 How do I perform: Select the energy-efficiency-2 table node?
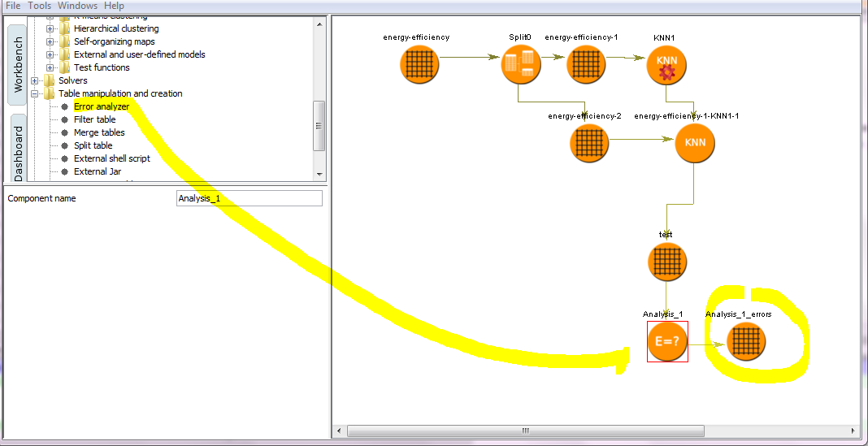point(589,143)
